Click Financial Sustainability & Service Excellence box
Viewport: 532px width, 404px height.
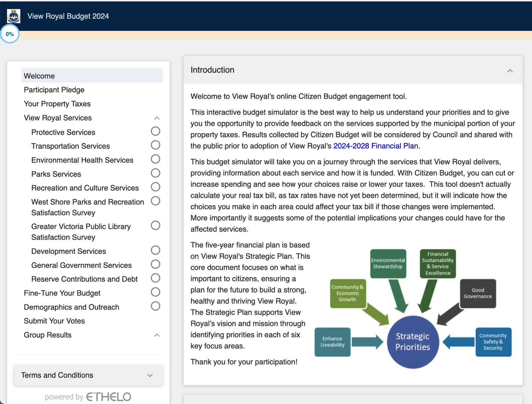[x=438, y=264]
